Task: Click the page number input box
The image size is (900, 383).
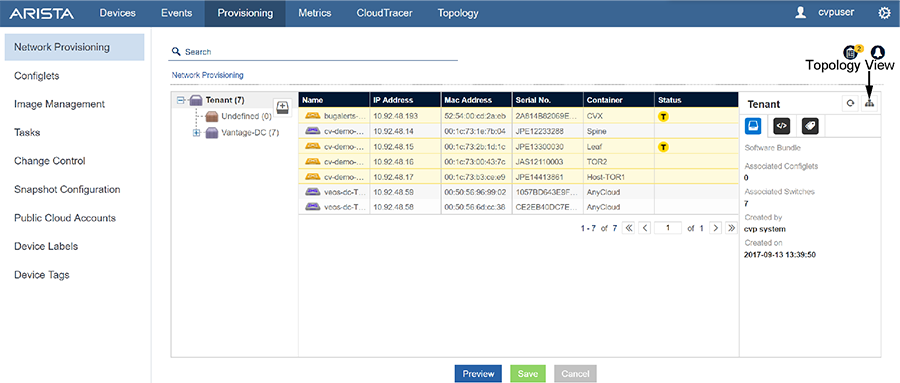Action: pos(668,228)
